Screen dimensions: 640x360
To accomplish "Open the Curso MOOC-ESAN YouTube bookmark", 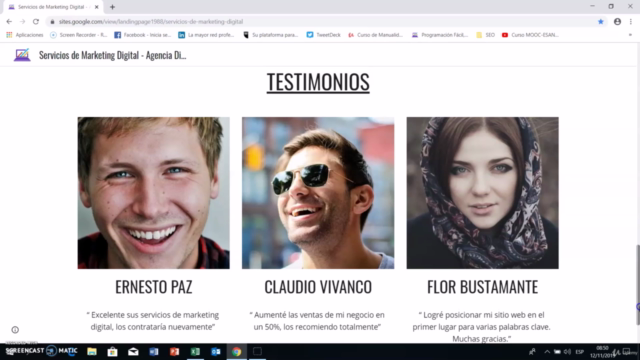I will 530,35.
